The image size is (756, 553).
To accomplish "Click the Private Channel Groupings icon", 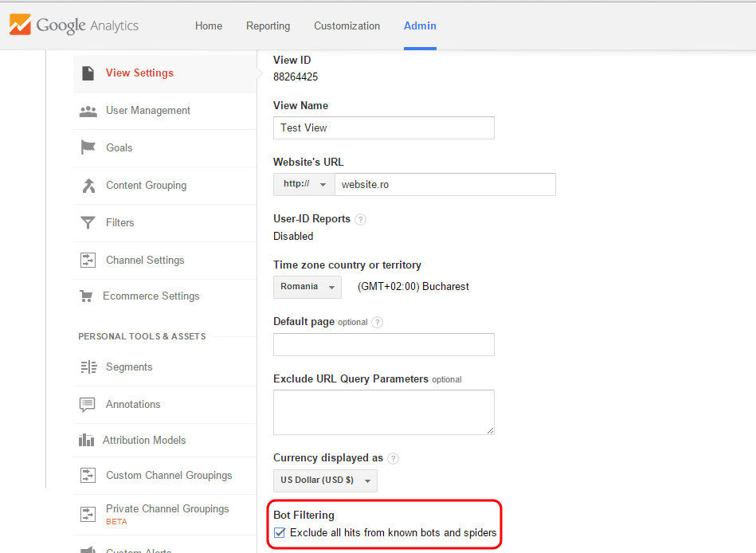I will click(x=88, y=514).
